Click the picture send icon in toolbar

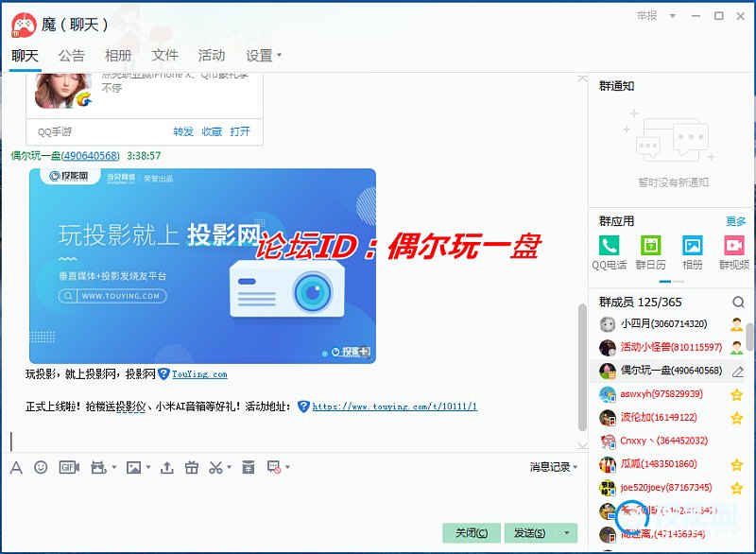tap(133, 467)
